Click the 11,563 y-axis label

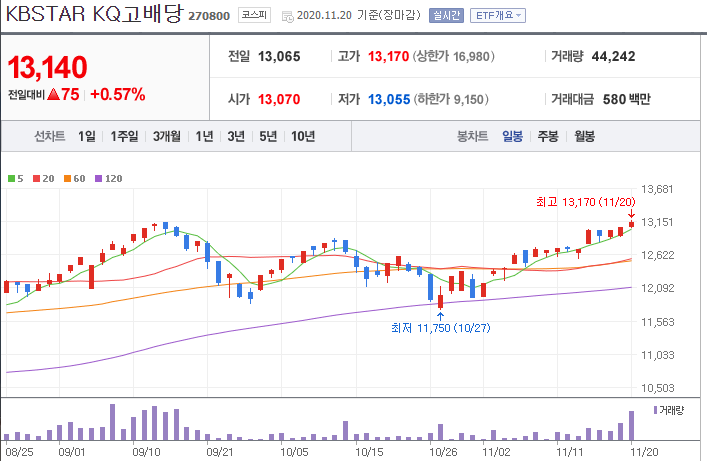pyautogui.click(x=657, y=322)
